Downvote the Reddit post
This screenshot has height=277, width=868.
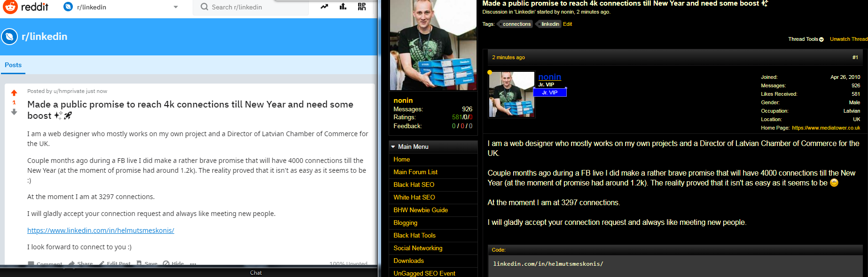14,112
